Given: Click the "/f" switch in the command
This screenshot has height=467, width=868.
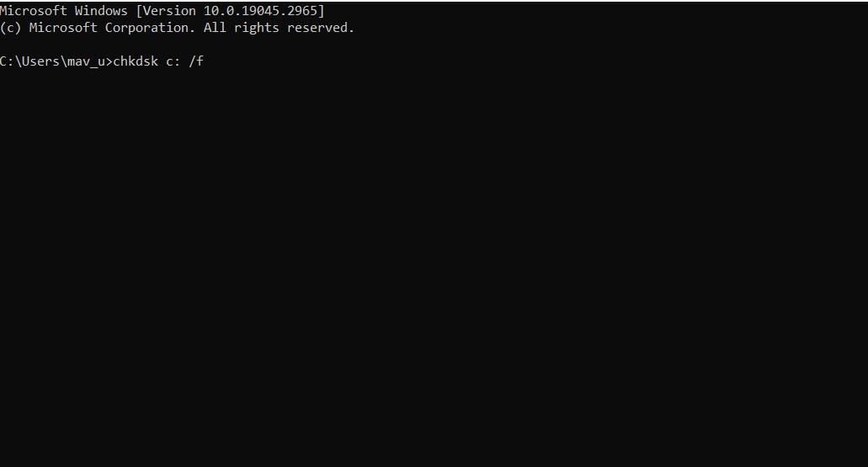Looking at the screenshot, I should point(196,61).
